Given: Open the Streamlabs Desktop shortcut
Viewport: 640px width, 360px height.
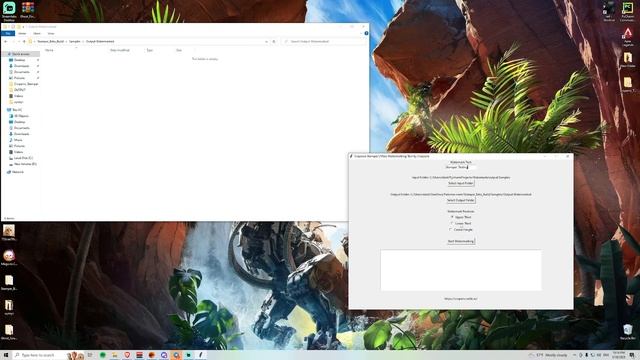Looking at the screenshot, I should [x=9, y=11].
